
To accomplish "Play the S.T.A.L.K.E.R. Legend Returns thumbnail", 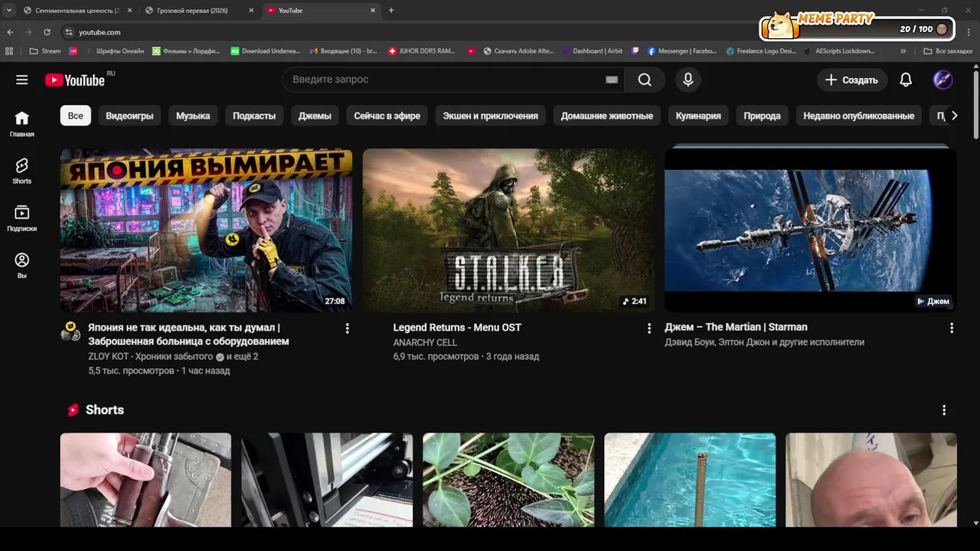I will 508,230.
